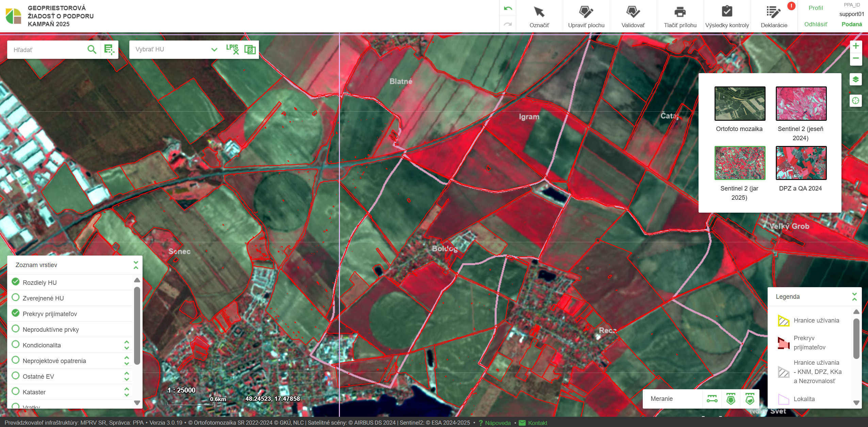Click the undo arrow icon

pyautogui.click(x=508, y=9)
